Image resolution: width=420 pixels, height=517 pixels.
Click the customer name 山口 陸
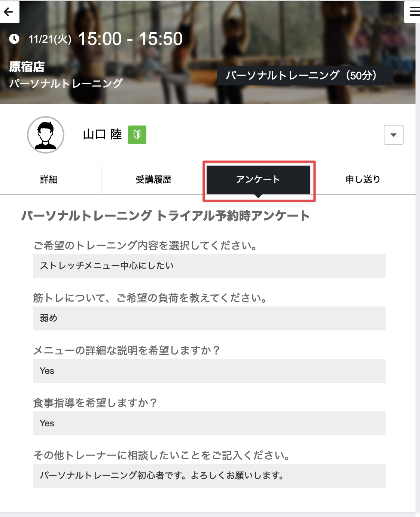102,134
